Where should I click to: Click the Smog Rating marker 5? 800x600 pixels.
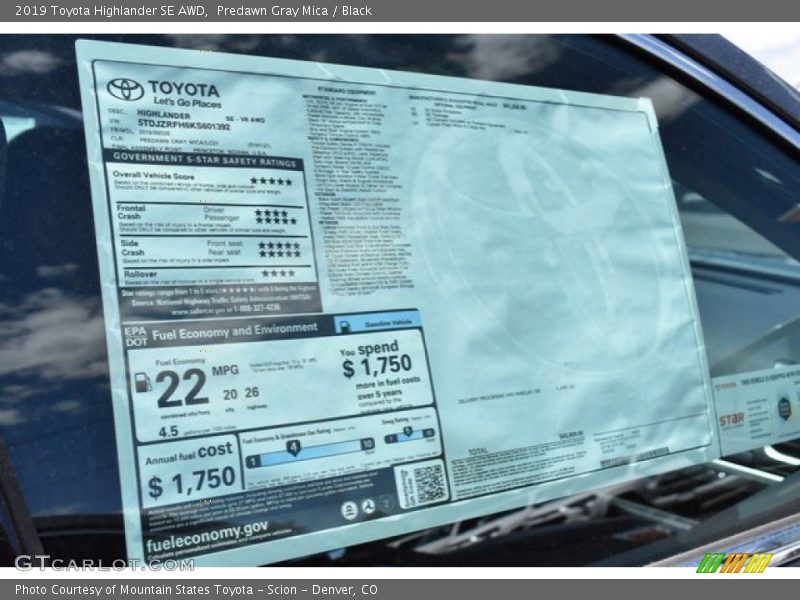407,432
